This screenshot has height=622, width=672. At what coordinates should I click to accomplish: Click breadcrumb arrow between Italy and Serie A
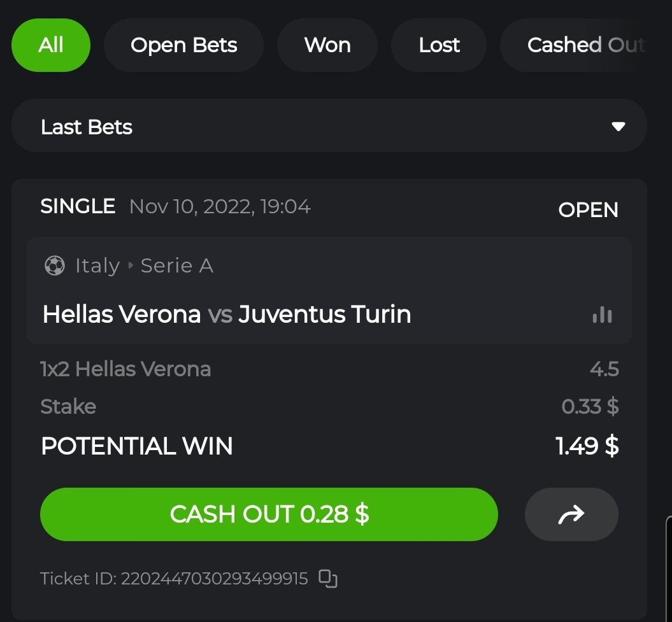(x=131, y=265)
